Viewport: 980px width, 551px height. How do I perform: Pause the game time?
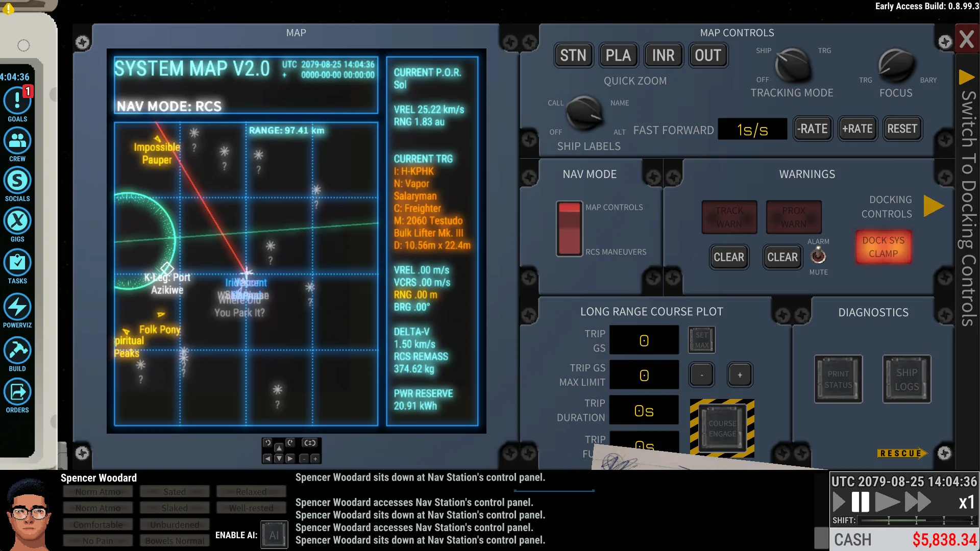click(861, 502)
